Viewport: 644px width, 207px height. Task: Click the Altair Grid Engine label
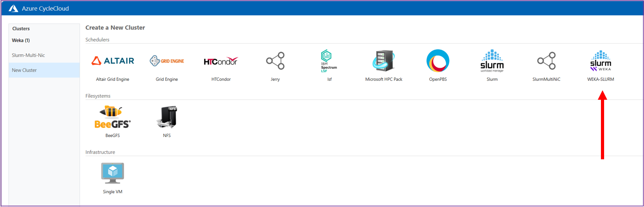point(113,79)
